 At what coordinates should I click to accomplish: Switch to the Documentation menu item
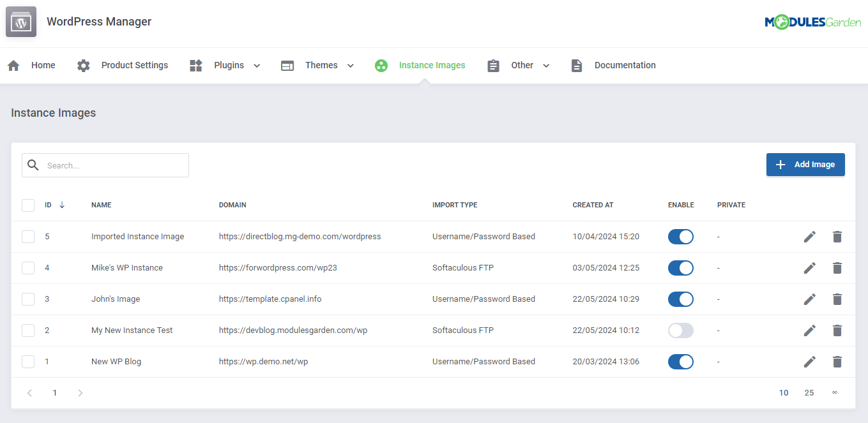625,64
